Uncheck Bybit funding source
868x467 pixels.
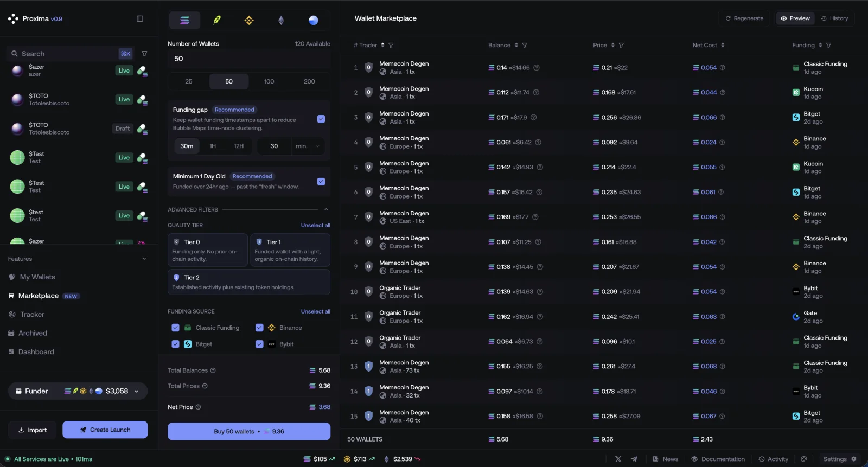click(x=259, y=344)
